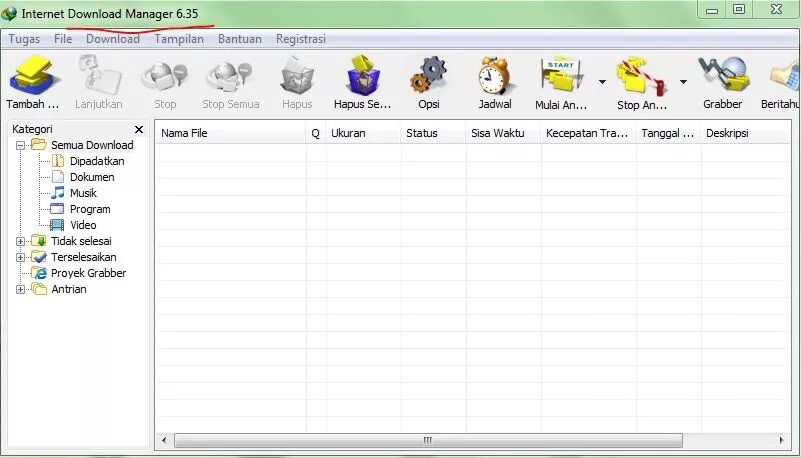Expand the Antrian tree node
Viewport: 801px width, 458px height.
[20, 290]
